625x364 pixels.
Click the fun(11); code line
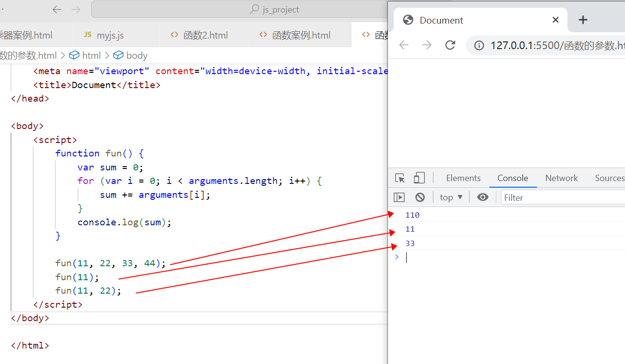point(77,277)
